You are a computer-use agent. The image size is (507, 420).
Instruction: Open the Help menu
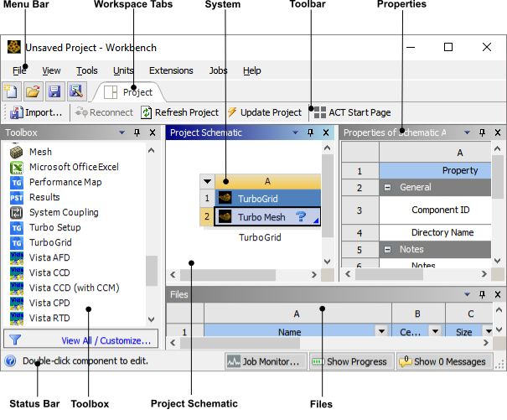coord(252,70)
